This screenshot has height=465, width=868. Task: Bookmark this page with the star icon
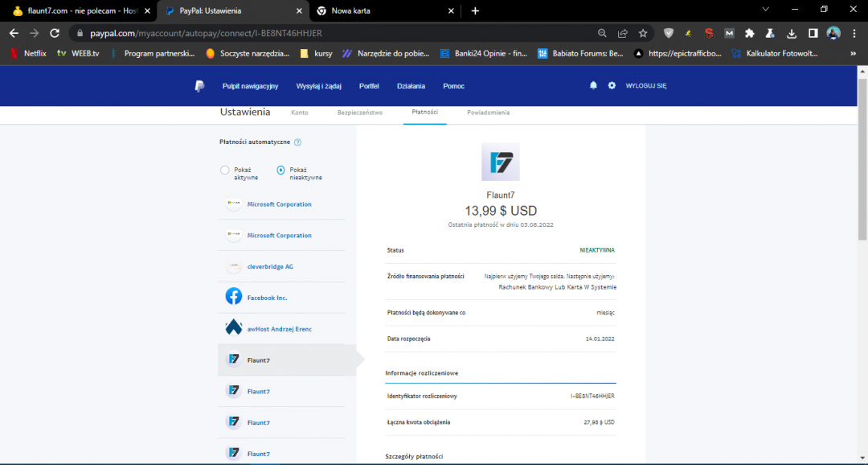coord(643,33)
